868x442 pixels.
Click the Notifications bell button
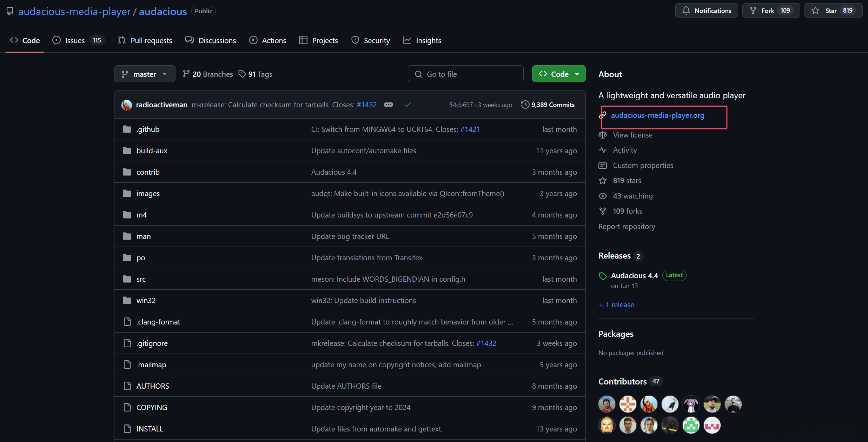pos(706,11)
